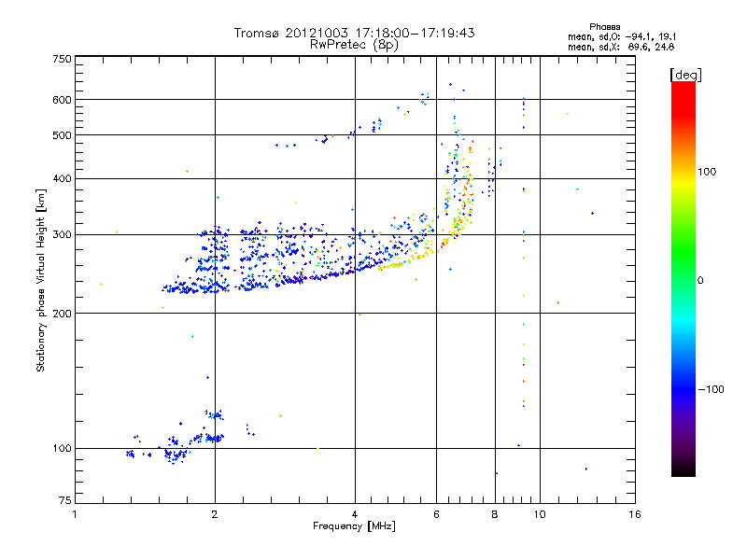Click the height axis tick "100" km
Screen dimensions: 747x560
pyautogui.click(x=62, y=448)
